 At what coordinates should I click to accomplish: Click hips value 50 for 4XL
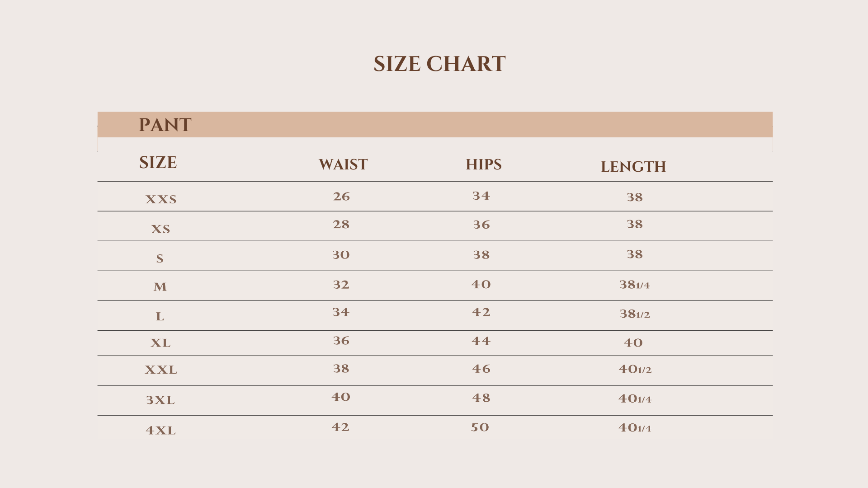(480, 427)
